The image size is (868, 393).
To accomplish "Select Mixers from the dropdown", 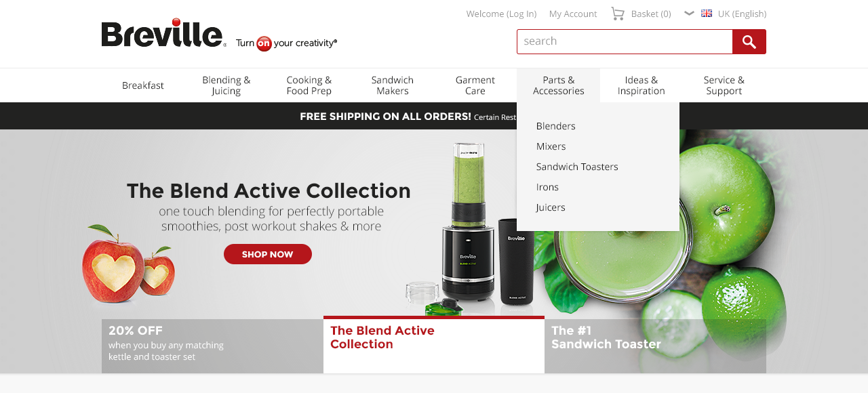I will point(551,146).
